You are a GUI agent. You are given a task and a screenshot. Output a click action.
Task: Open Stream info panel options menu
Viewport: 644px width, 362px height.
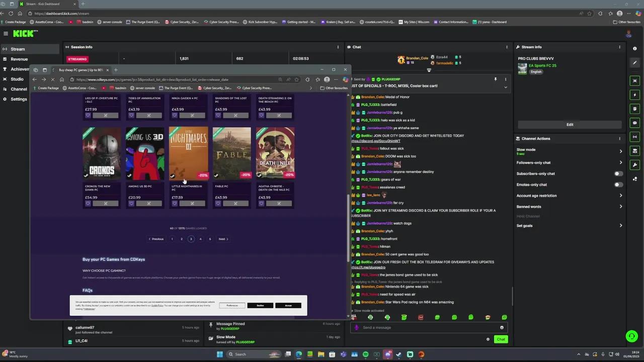[619, 47]
